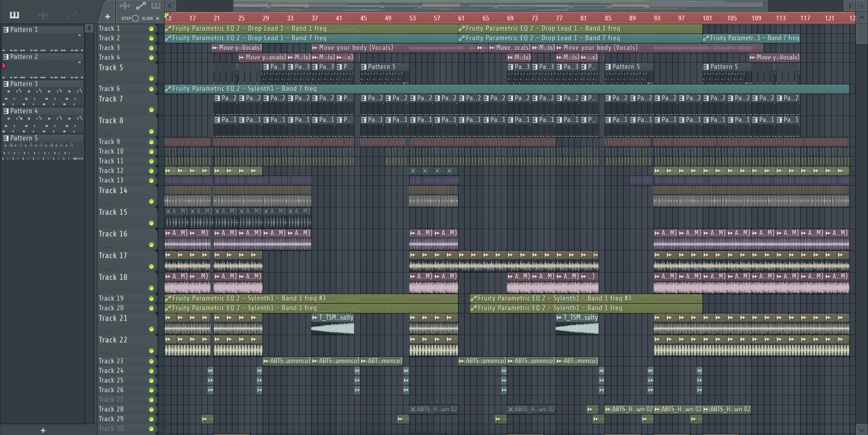The width and height of the screenshot is (868, 435).
Task: Click the plus button beside clip focus
Action: click(108, 17)
